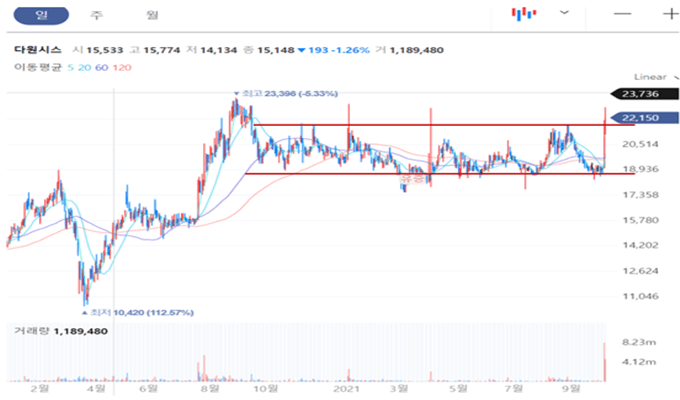This screenshot has width=680, height=400.
Task: Click the 최고 23,398 high marker
Action: coord(286,93)
